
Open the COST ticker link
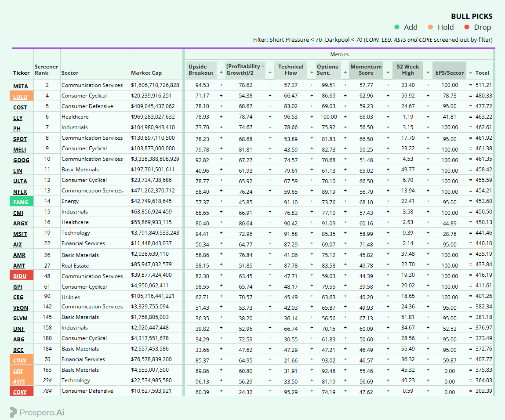pos(20,108)
